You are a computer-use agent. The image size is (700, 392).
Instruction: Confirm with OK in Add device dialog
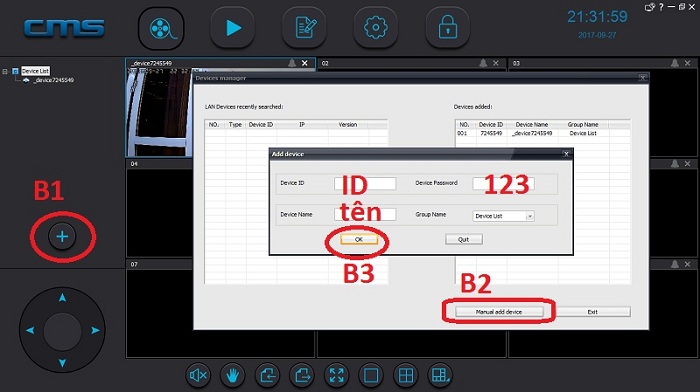click(x=358, y=239)
